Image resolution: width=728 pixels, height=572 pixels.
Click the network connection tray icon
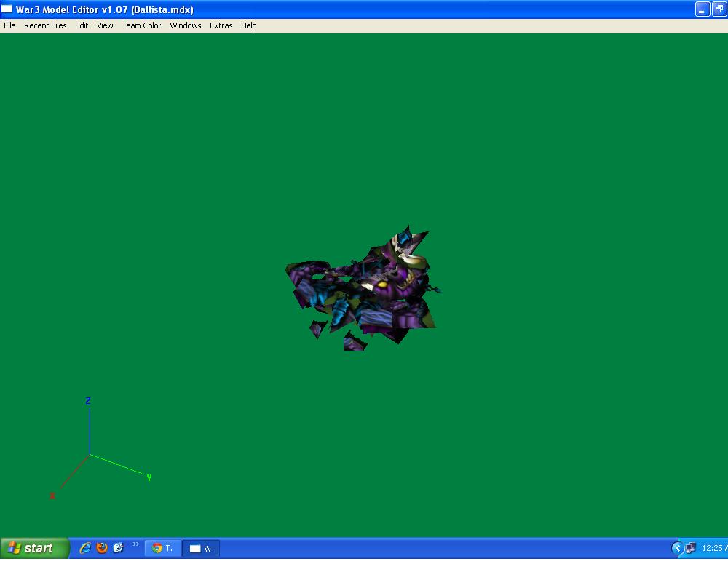691,548
